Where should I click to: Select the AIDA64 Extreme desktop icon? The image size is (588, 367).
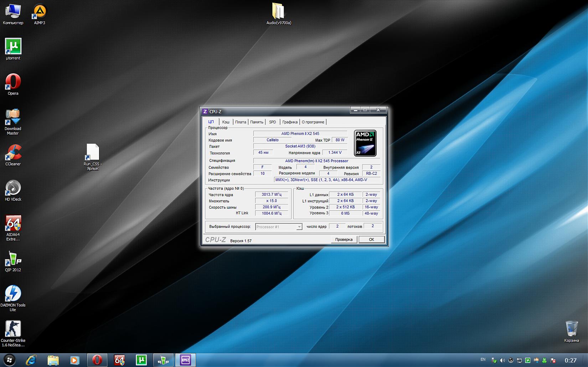[x=13, y=224]
